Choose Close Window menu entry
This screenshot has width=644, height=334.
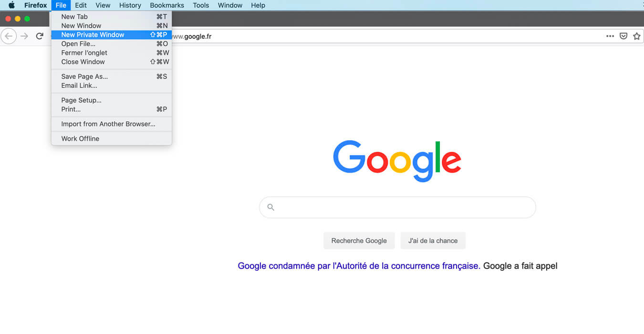[x=112, y=62]
